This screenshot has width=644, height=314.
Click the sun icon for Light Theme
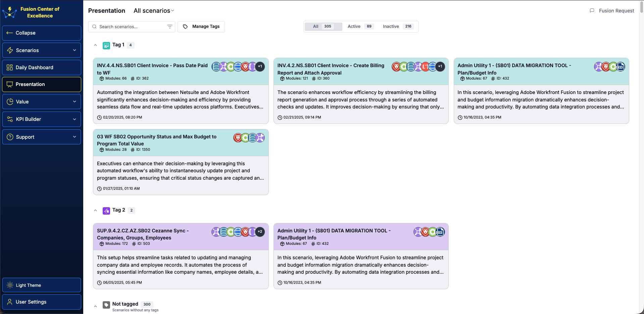10,285
